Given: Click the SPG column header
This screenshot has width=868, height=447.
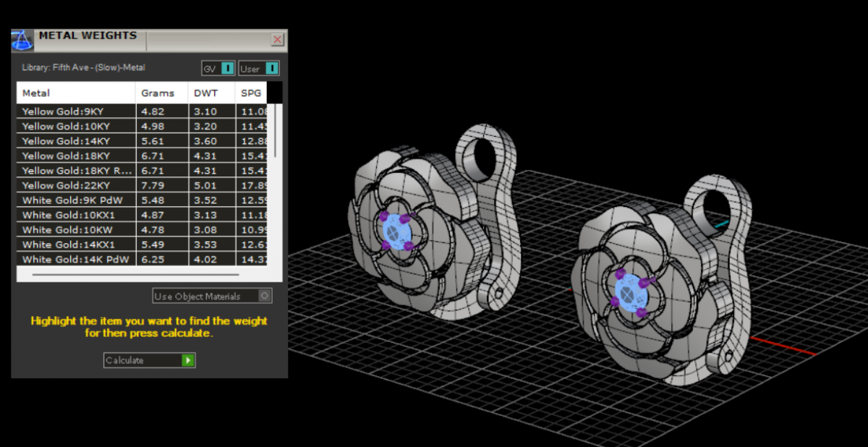Looking at the screenshot, I should [251, 93].
